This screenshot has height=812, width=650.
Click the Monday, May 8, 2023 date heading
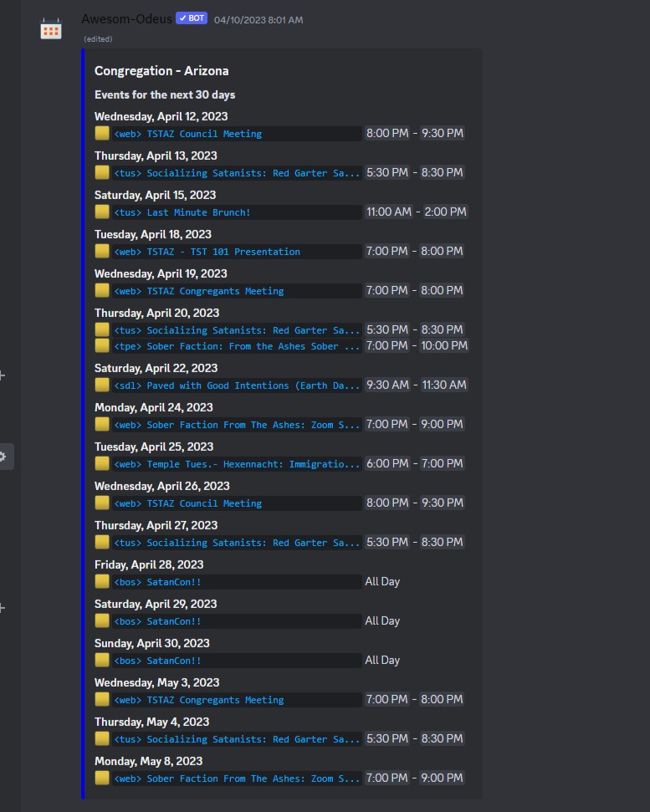tap(148, 761)
